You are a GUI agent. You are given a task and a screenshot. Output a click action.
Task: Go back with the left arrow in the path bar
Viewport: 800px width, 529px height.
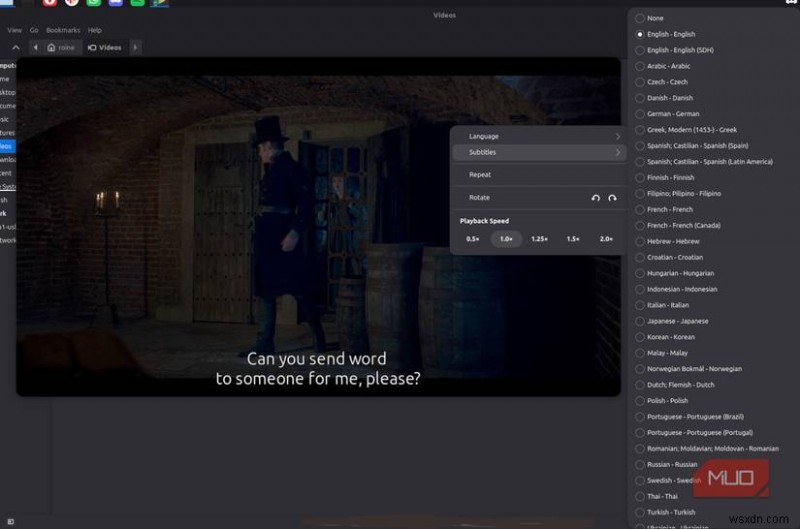pos(35,47)
